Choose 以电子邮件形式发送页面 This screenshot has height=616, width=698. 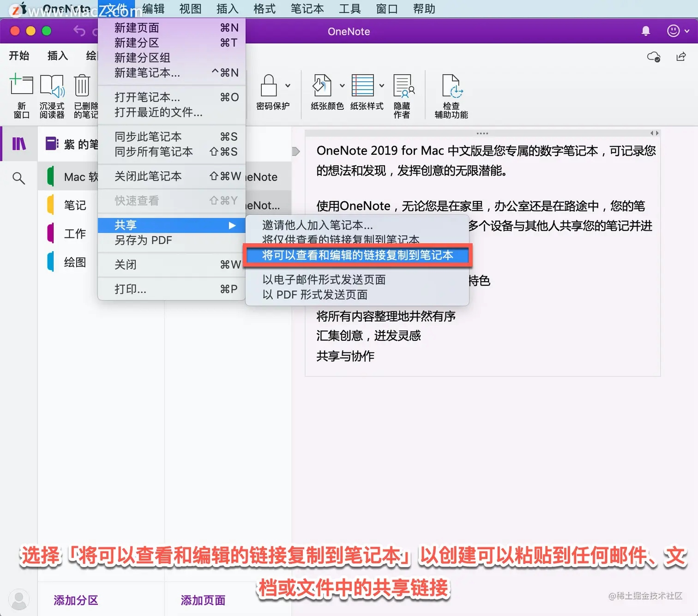357,279
